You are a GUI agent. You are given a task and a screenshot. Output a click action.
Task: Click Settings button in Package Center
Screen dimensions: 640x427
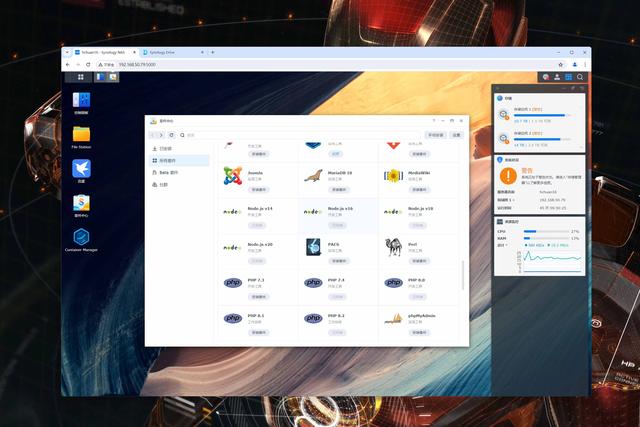tap(456, 135)
